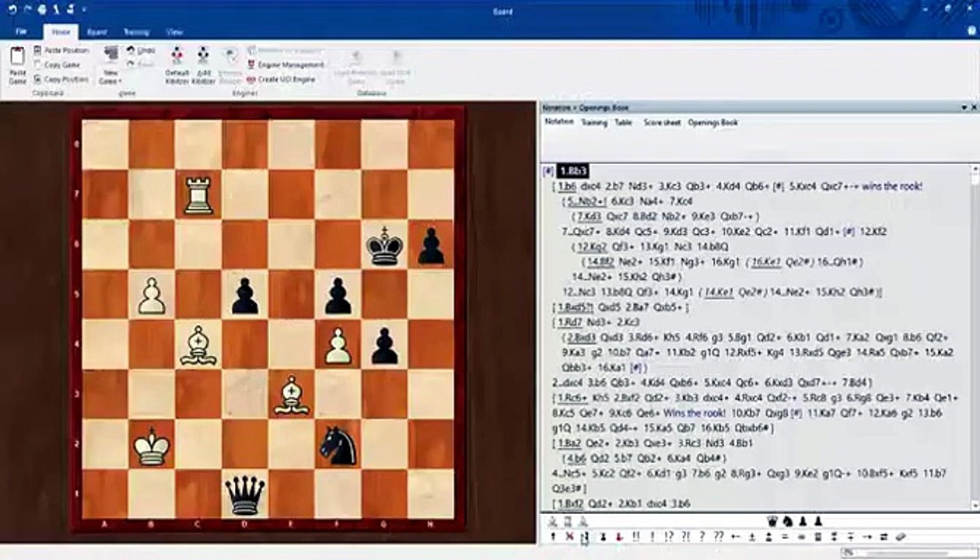This screenshot has height=560, width=980.
Task: Click the black king on g6
Action: [x=384, y=246]
